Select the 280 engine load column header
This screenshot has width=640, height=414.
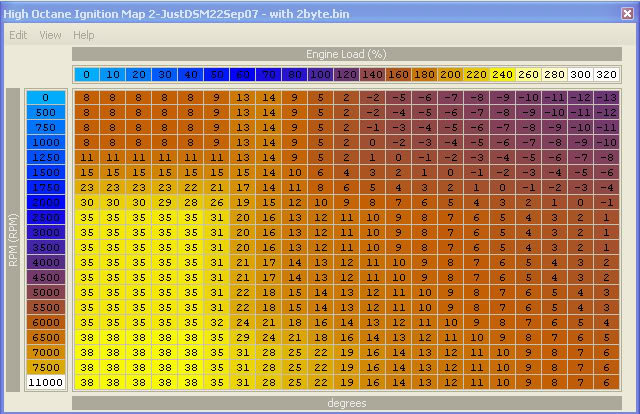[x=554, y=75]
